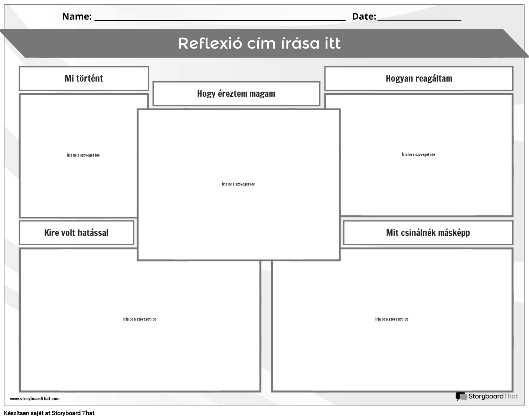Select the 'Mi történt' header box
The width and height of the screenshot is (529, 420).
point(84,79)
